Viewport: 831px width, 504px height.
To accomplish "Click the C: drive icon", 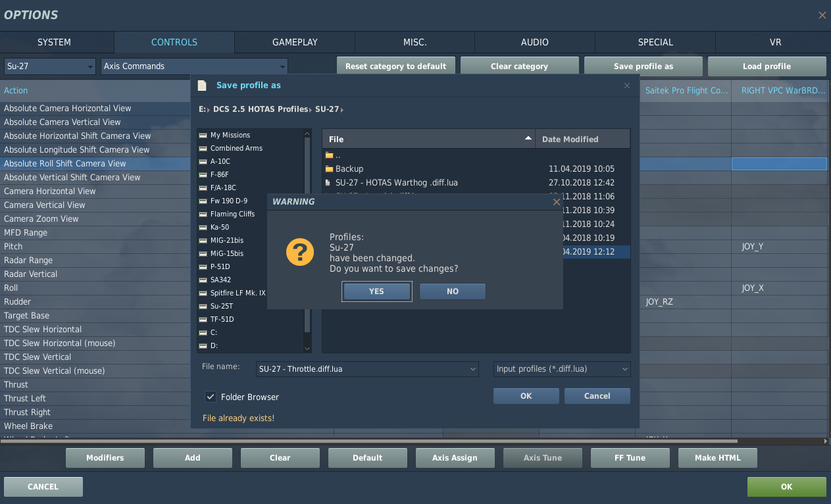I will tap(203, 332).
